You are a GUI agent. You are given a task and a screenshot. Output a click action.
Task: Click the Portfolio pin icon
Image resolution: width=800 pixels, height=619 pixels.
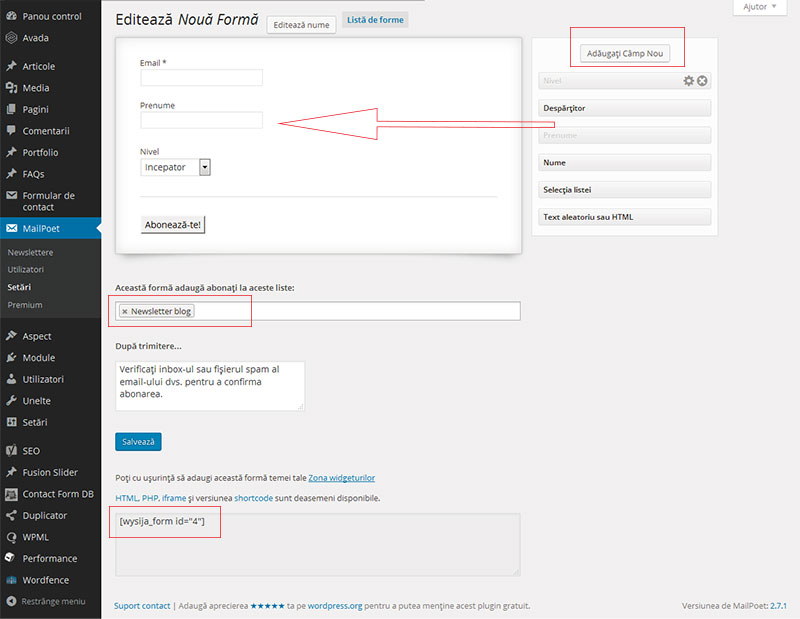tap(12, 152)
